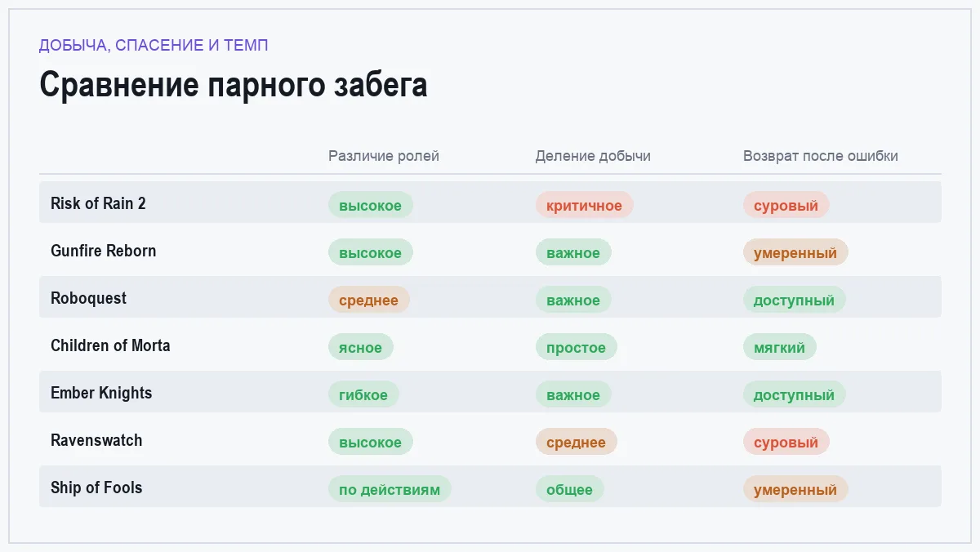Click the "простое" badge for Children of Morta

click(577, 347)
